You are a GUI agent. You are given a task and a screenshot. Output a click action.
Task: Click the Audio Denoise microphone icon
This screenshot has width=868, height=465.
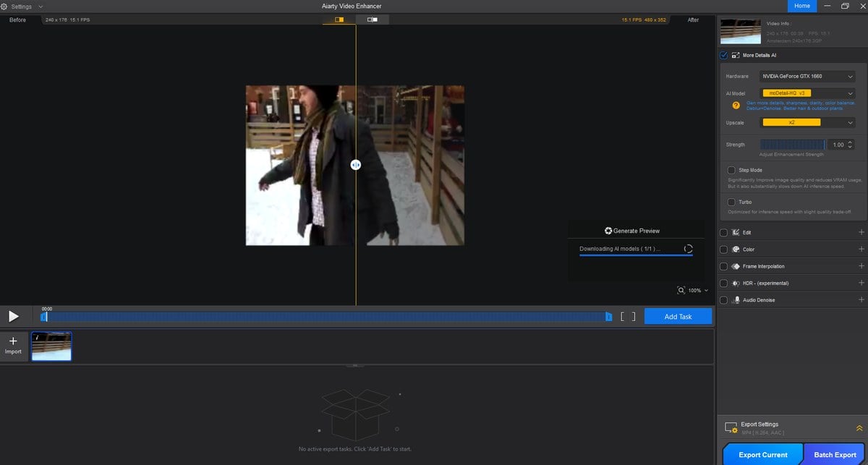click(x=736, y=299)
